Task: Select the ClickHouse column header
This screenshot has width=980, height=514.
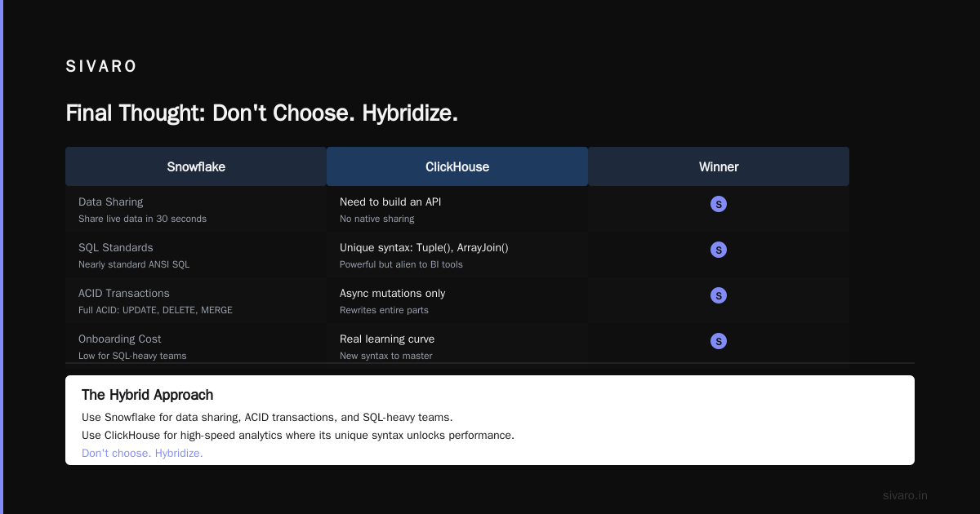Action: coord(457,166)
